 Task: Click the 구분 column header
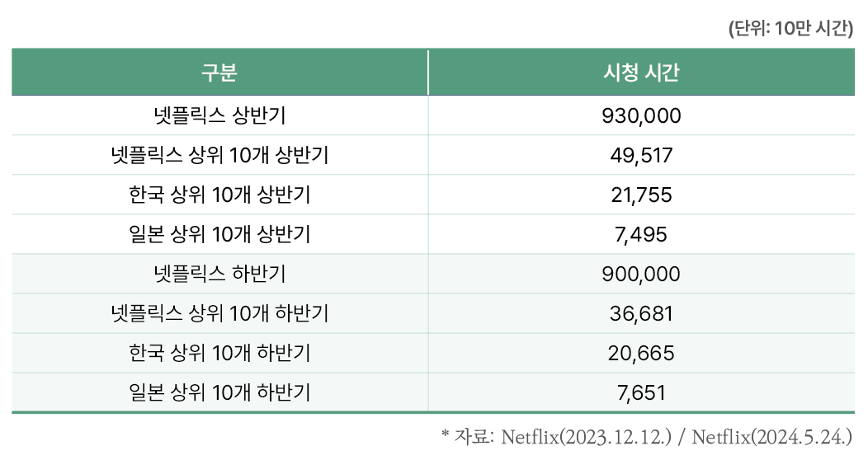219,73
